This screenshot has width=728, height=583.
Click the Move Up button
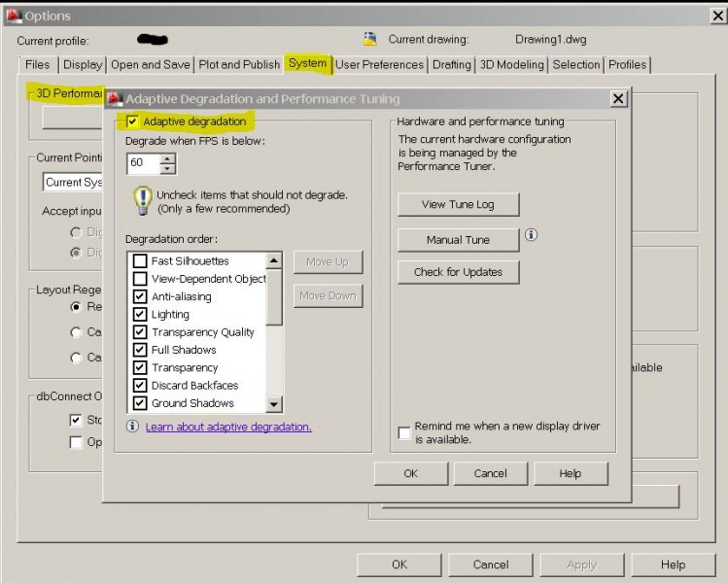pos(328,262)
